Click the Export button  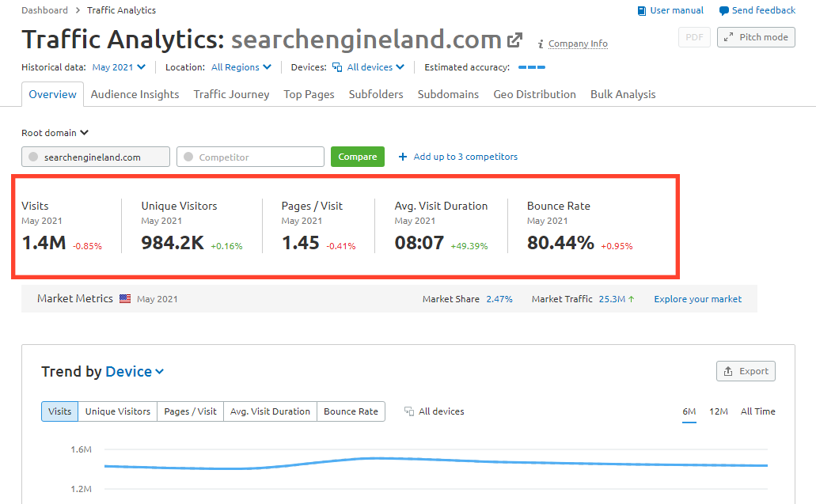(746, 371)
